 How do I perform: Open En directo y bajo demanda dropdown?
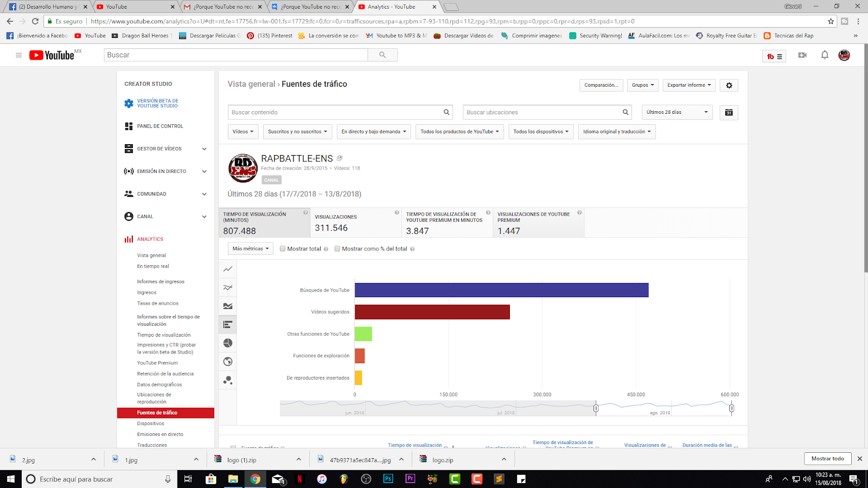click(374, 132)
